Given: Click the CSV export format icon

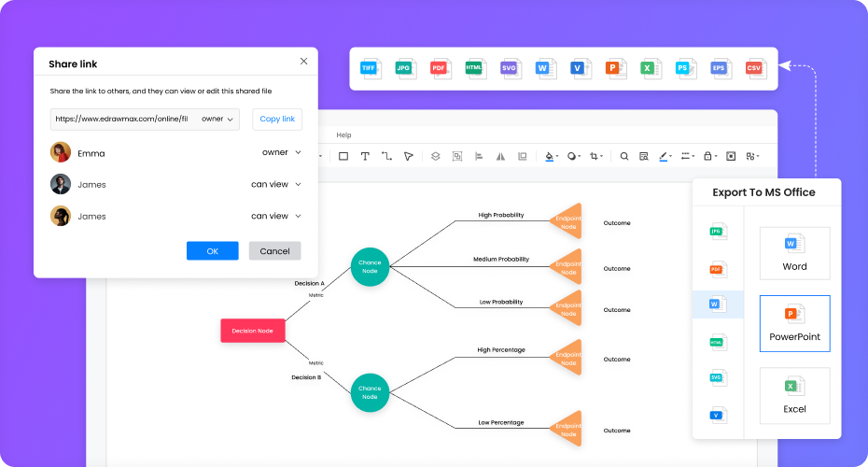Looking at the screenshot, I should tap(754, 68).
